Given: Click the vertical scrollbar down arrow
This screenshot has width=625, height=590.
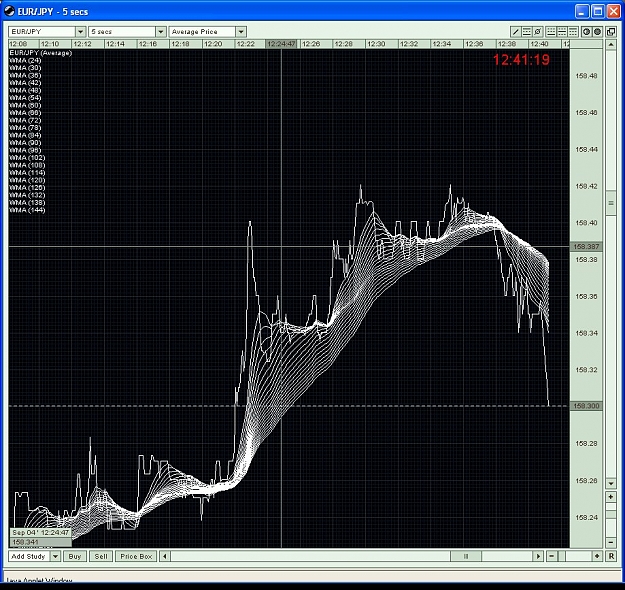Looking at the screenshot, I should [x=611, y=484].
